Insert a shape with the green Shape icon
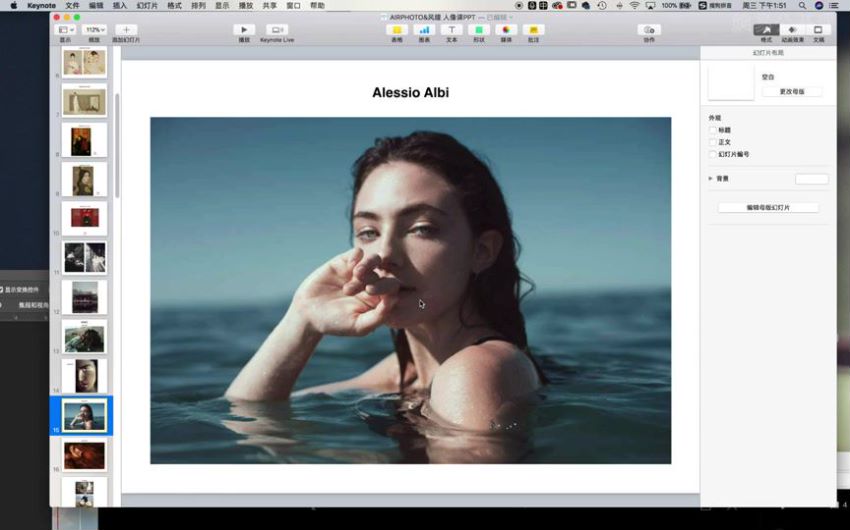 tap(479, 30)
